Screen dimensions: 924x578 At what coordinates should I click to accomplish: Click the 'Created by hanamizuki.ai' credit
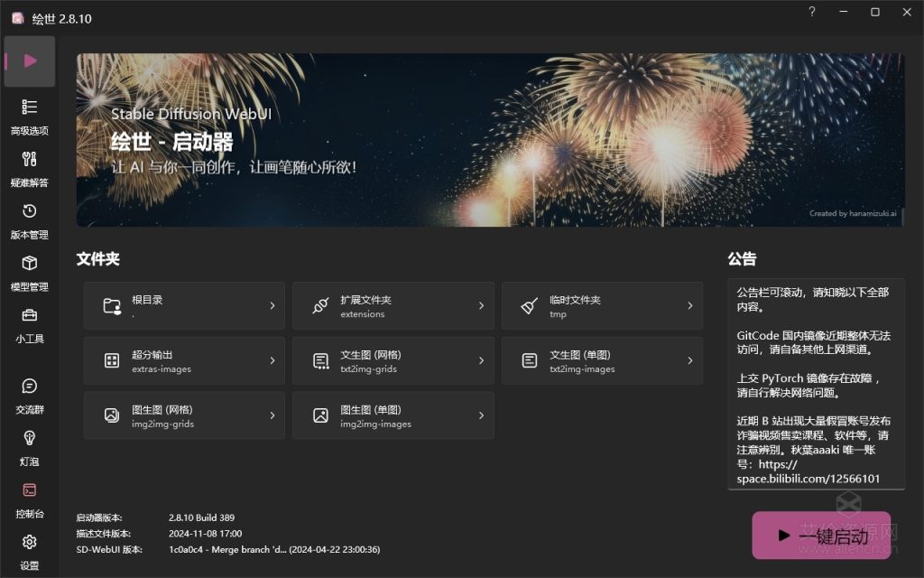click(x=853, y=213)
